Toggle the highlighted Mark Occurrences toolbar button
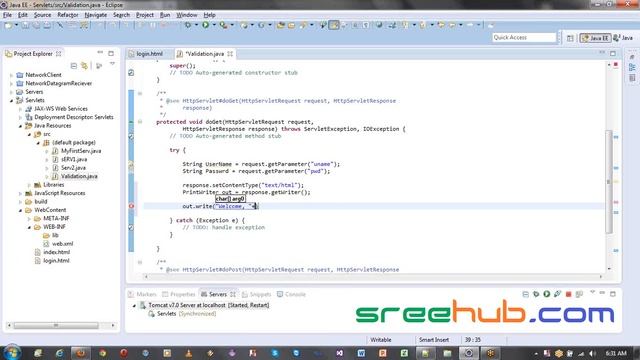This screenshot has width=640, height=360. pyautogui.click(x=334, y=25)
